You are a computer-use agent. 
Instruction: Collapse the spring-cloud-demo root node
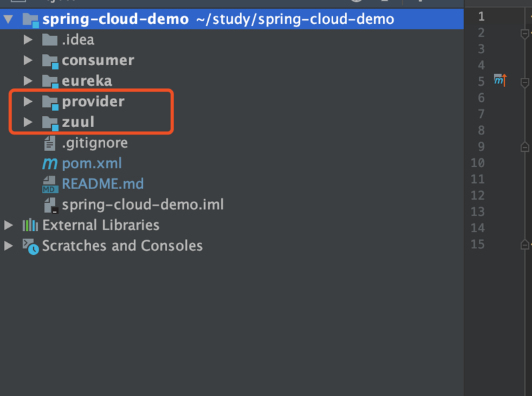pyautogui.click(x=9, y=19)
